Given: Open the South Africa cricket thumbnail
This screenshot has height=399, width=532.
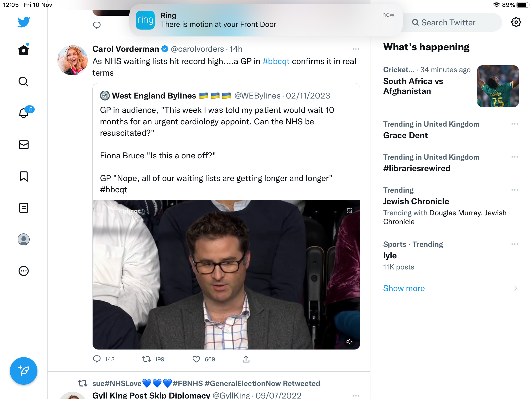Looking at the screenshot, I should 498,86.
